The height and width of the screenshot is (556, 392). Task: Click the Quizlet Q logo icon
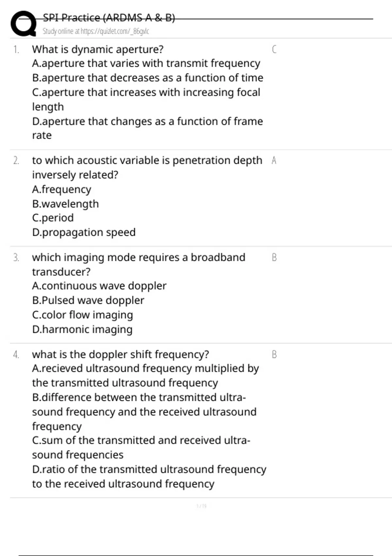coord(24,24)
